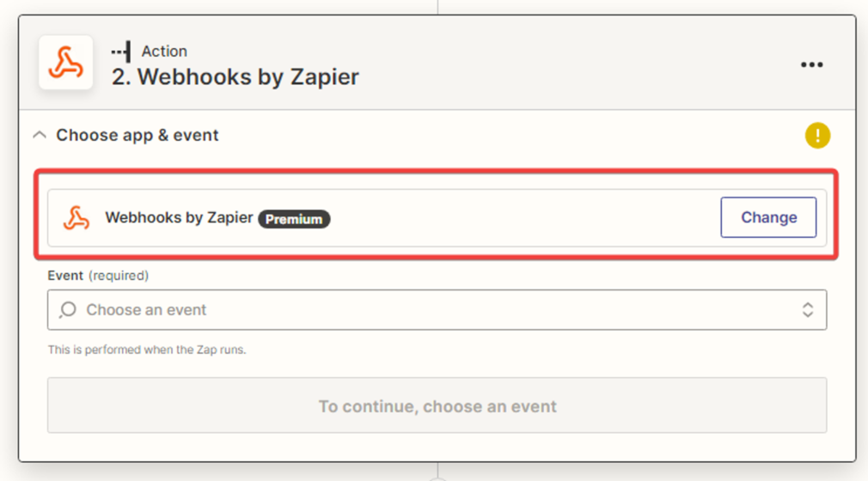Click the 'Choose app & event' section heading

point(138,135)
